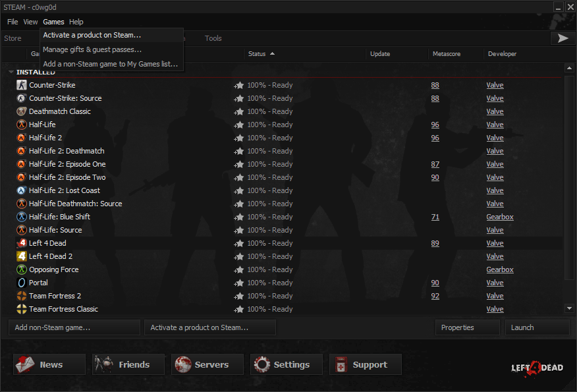Click the Counter-Strike game icon

click(x=21, y=85)
